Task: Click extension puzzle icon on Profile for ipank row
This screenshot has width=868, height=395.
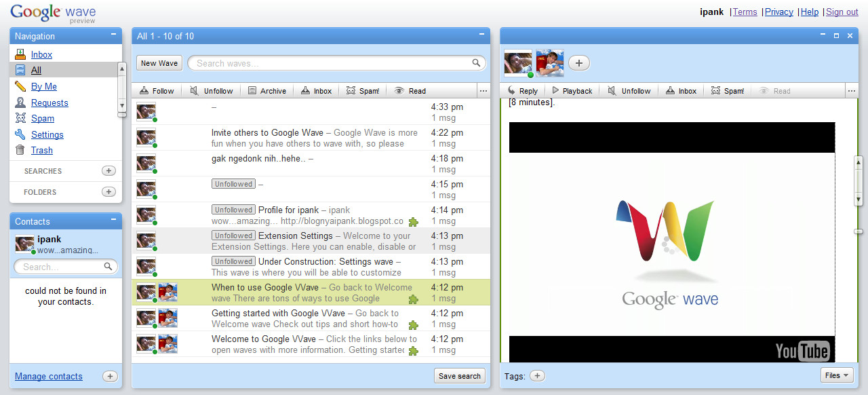Action: click(413, 221)
